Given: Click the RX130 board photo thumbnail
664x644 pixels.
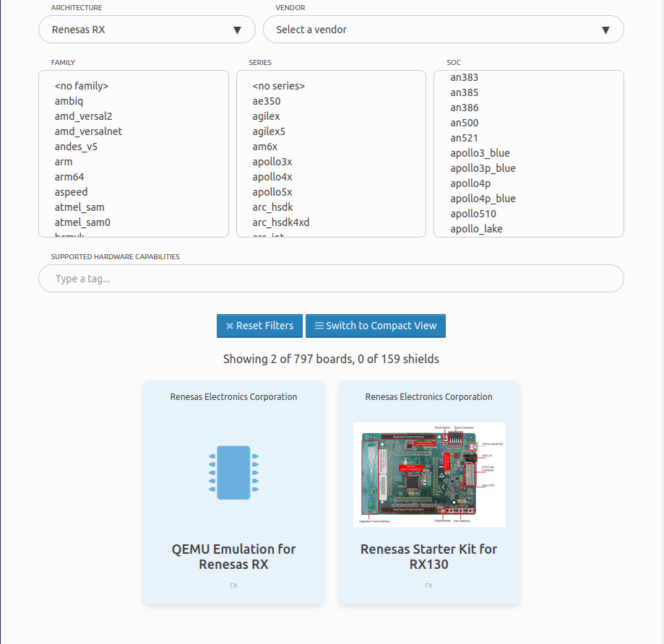Looking at the screenshot, I should [x=429, y=475].
